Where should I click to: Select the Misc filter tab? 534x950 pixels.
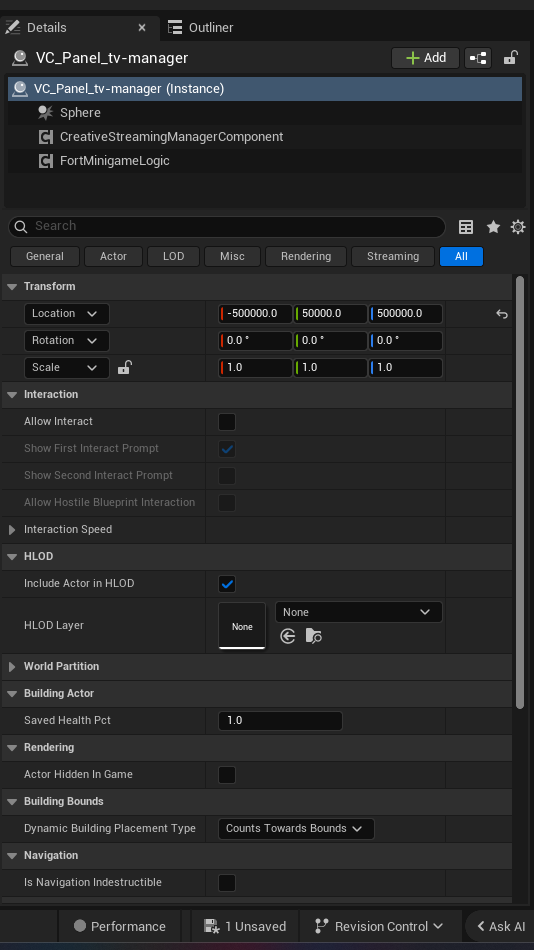(x=232, y=256)
